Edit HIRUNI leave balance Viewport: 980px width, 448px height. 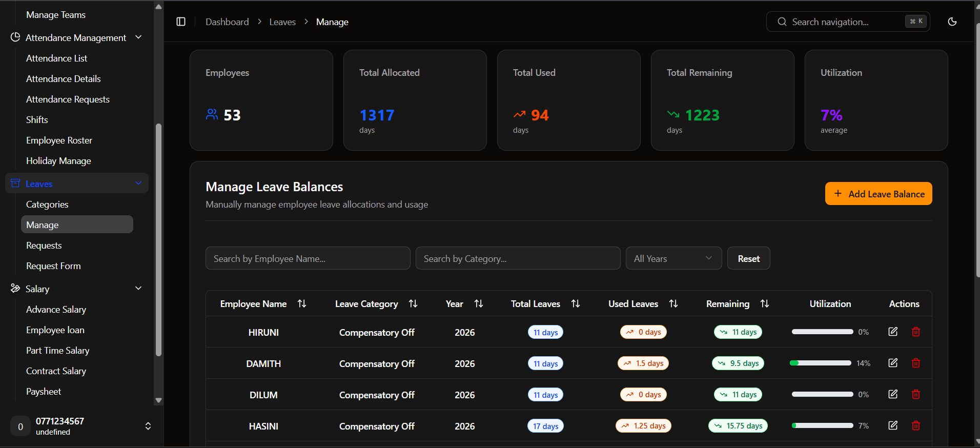point(893,332)
